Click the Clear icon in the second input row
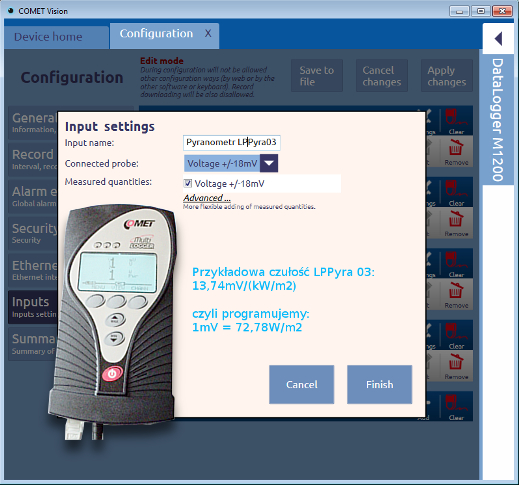The width and height of the screenshot is (520, 486). click(x=456, y=192)
